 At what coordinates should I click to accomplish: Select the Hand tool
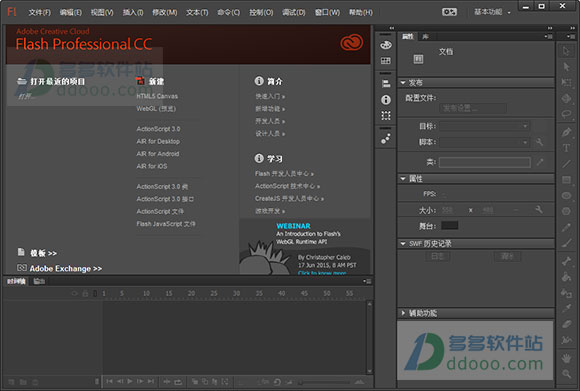(x=566, y=358)
